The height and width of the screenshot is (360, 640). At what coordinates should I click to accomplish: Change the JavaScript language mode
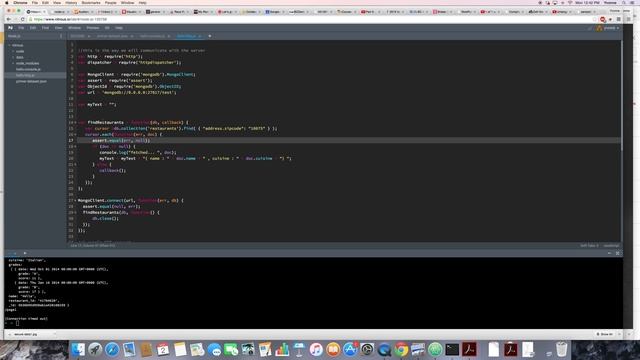tap(611, 246)
